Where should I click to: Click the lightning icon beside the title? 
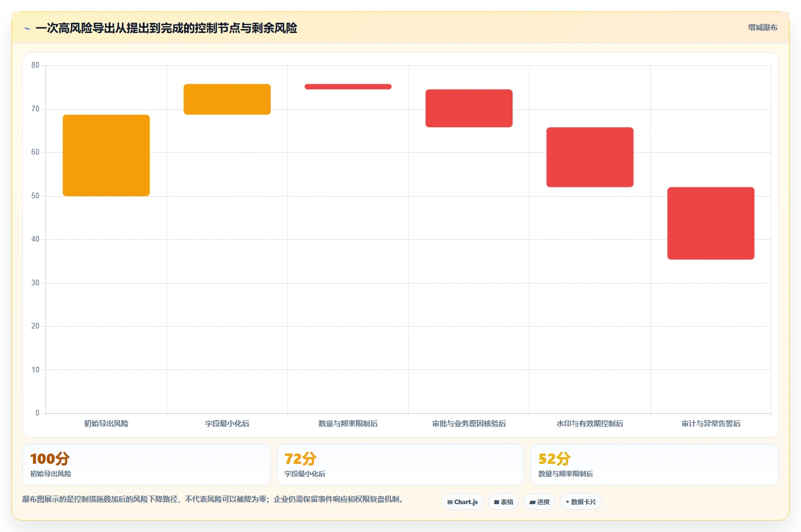(x=27, y=28)
